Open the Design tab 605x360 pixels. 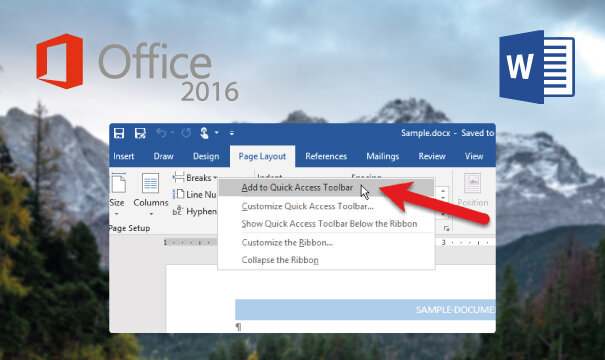[206, 156]
